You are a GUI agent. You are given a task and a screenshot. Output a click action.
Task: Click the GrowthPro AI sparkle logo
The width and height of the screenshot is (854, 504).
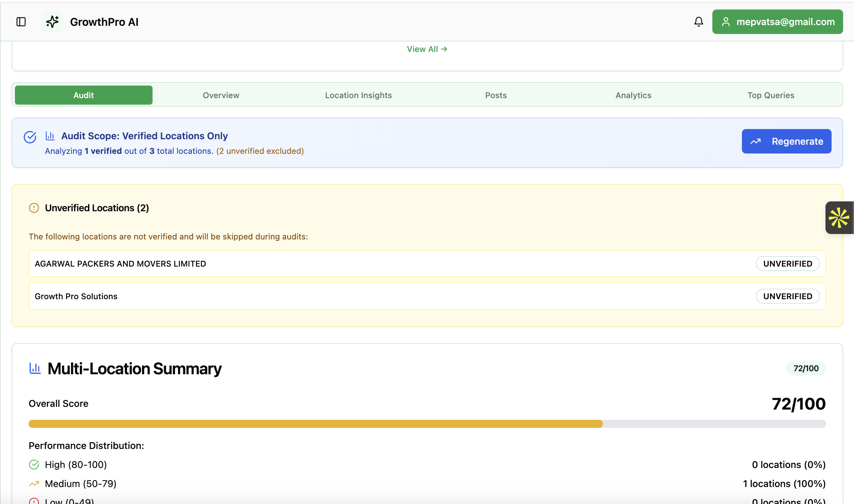pos(52,21)
